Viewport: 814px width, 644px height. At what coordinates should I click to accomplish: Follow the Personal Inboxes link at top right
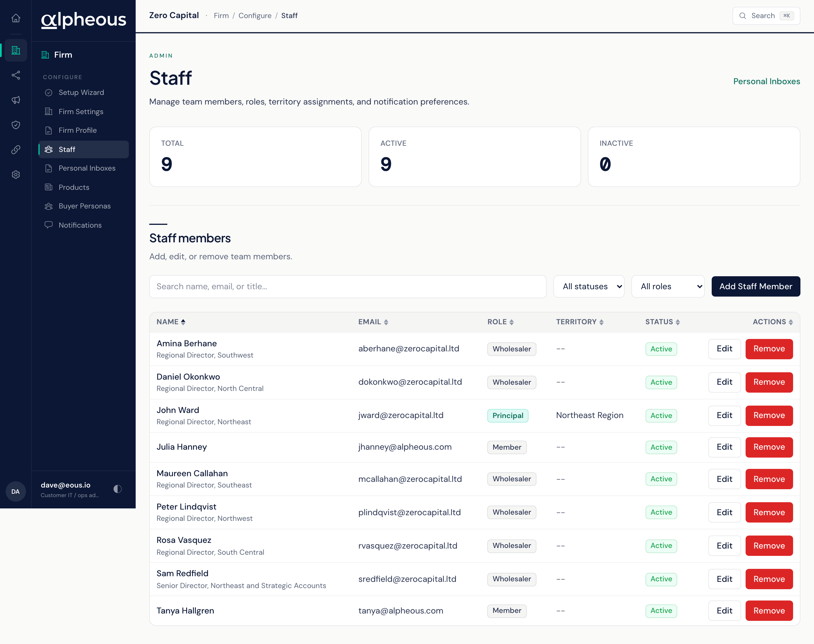767,81
